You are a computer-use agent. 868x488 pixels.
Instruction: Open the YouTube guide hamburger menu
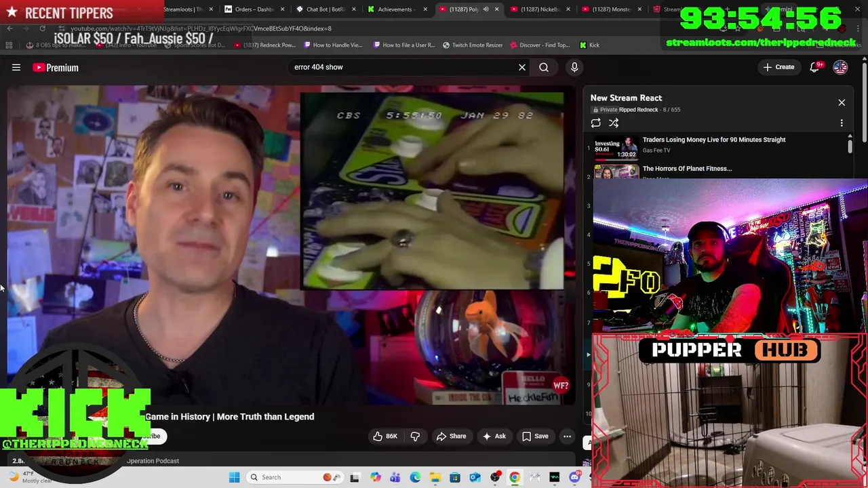tap(16, 67)
